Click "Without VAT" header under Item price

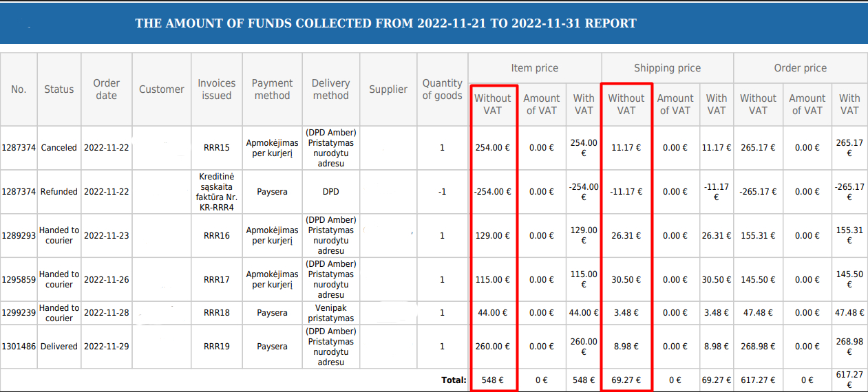[493, 105]
